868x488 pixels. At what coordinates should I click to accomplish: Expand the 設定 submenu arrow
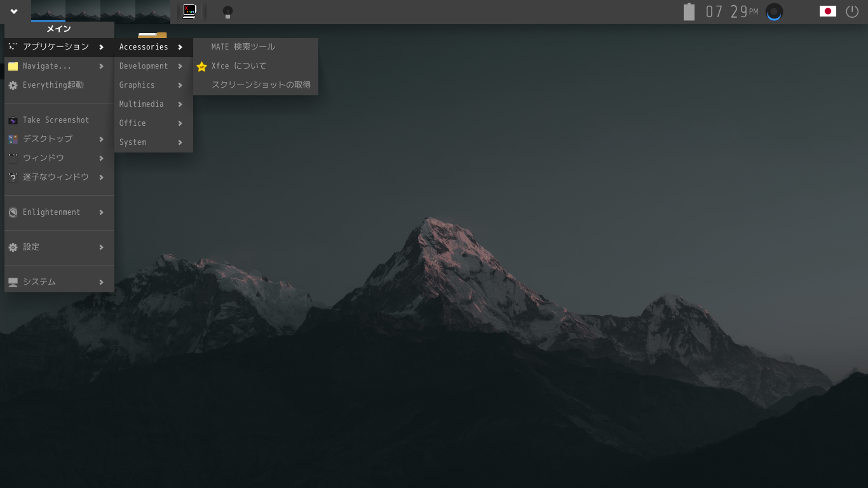tap(102, 247)
